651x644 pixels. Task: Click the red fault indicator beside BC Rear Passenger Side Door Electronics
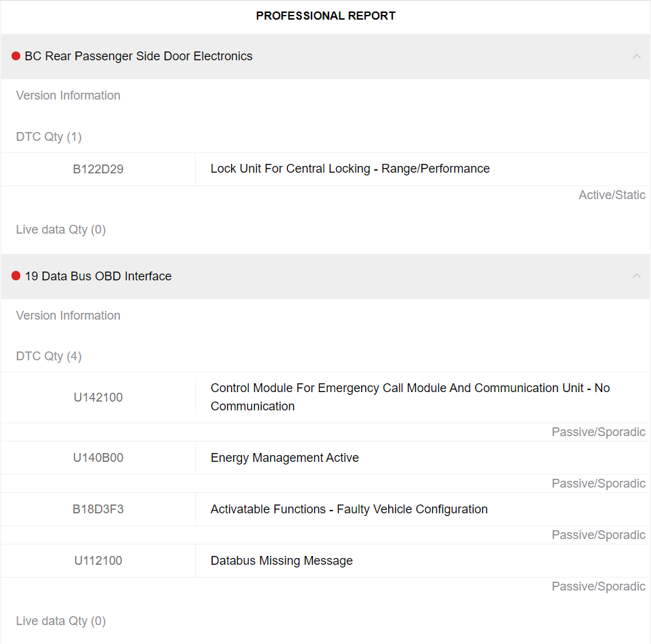click(16, 56)
